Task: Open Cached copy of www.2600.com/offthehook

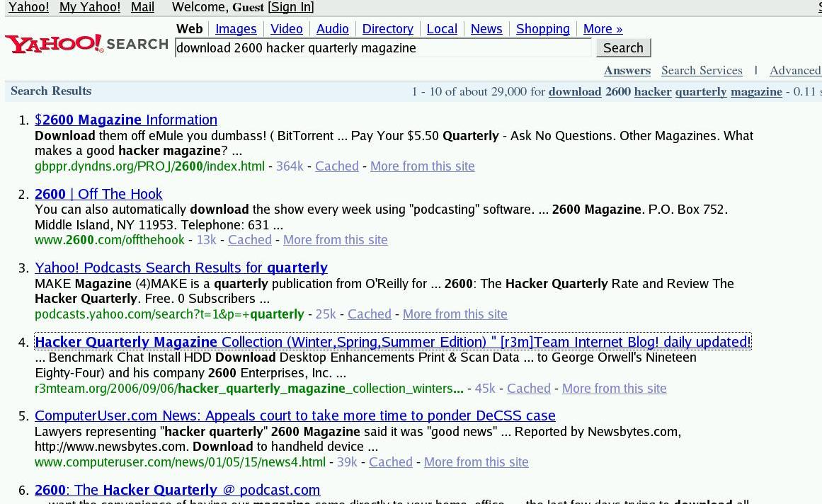Action: click(249, 240)
